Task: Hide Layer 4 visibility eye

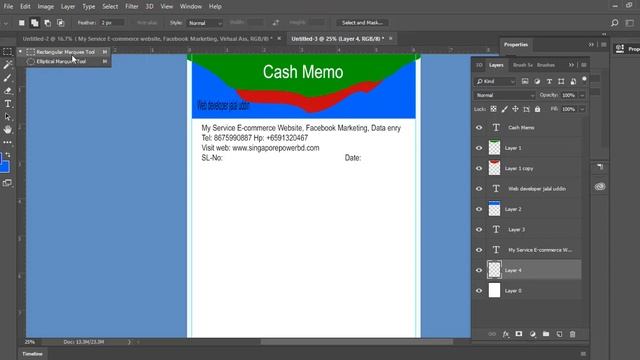Action: pyautogui.click(x=479, y=270)
